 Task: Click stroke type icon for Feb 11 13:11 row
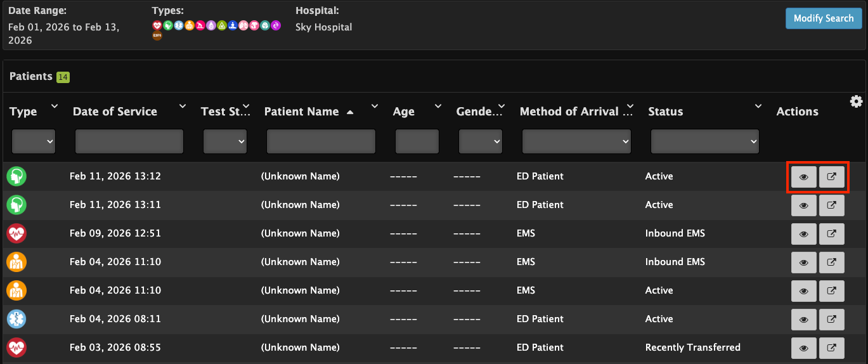pyautogui.click(x=16, y=205)
